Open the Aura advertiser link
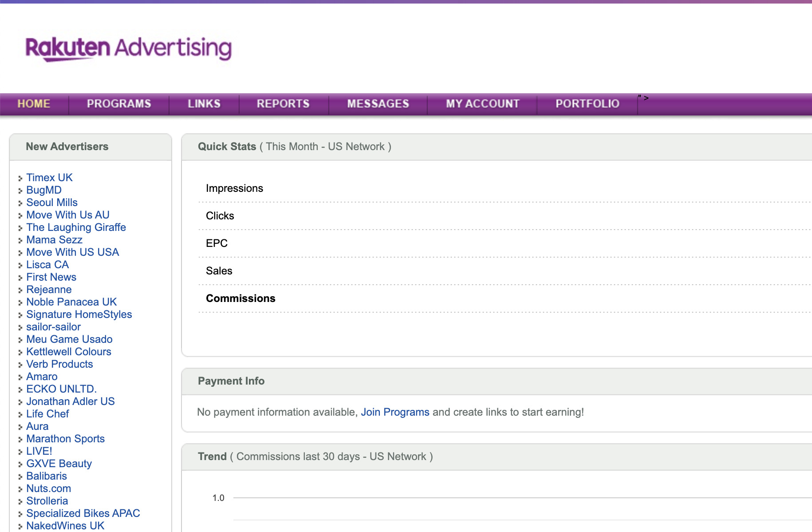The image size is (812, 532). (37, 426)
